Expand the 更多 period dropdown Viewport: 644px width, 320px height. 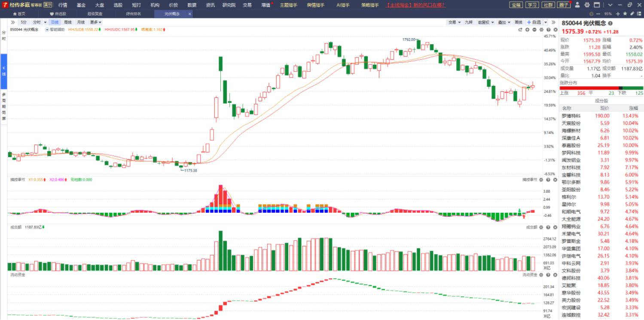pyautogui.click(x=96, y=22)
